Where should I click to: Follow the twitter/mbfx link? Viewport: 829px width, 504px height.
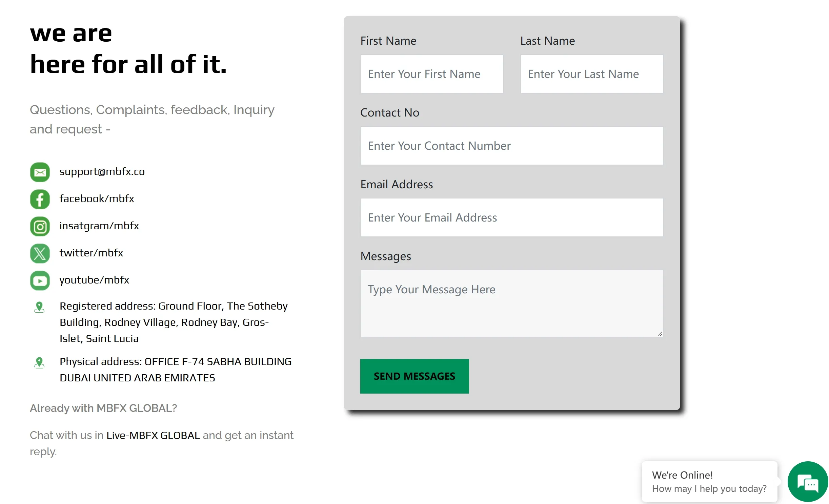point(91,253)
